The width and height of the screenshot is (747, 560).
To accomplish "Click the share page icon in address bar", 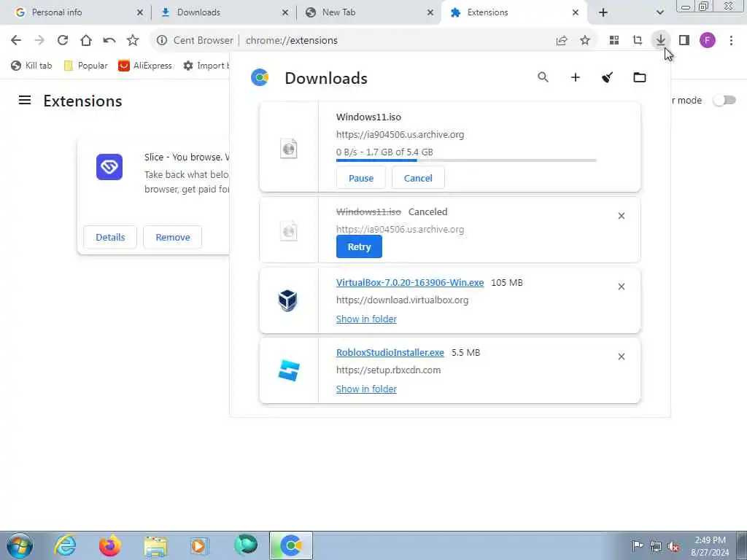I will pyautogui.click(x=562, y=41).
